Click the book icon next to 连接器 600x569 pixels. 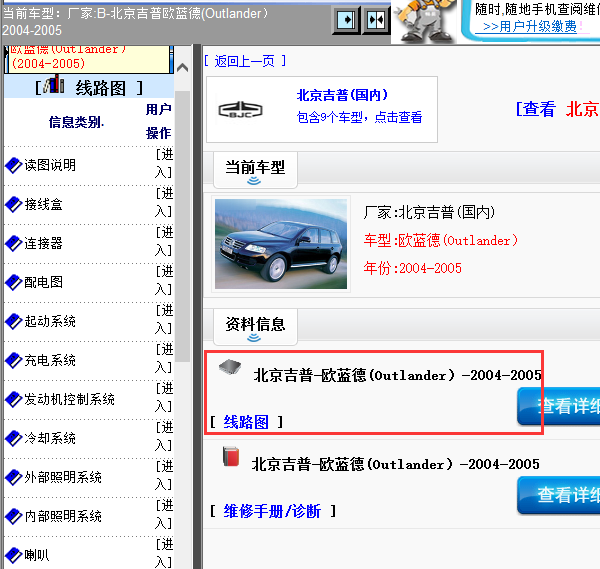point(14,243)
